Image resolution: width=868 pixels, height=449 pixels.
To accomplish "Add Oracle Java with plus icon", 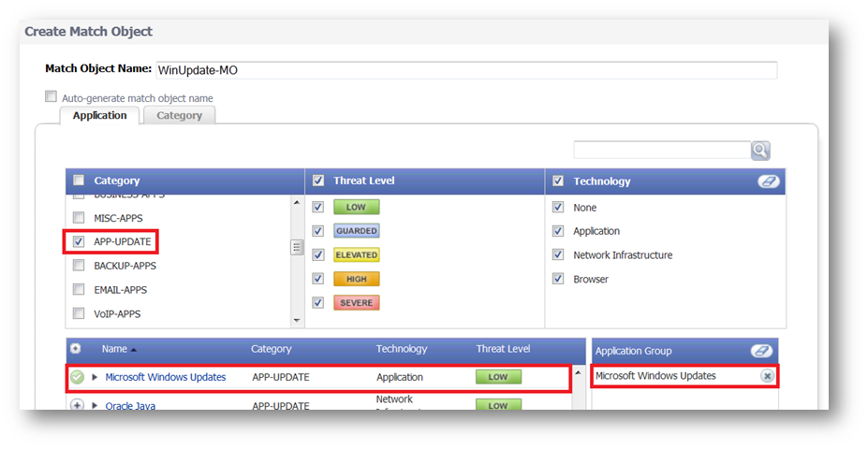I will point(77,405).
